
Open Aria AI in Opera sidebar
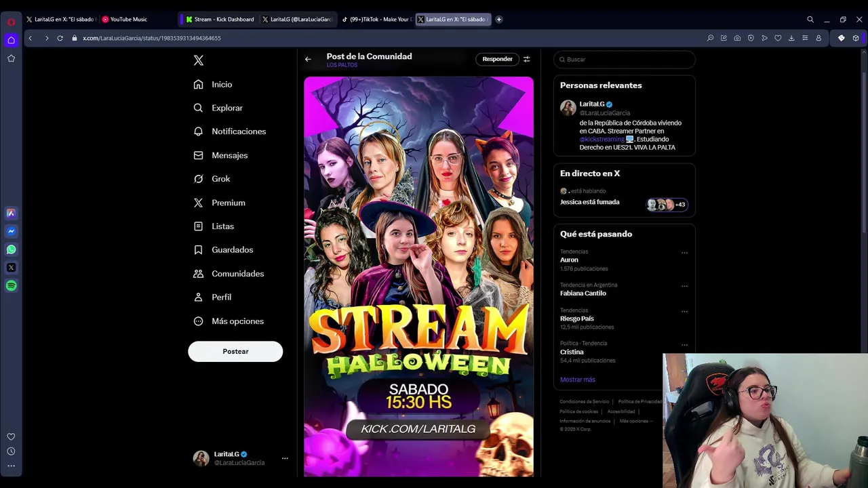pos(11,213)
